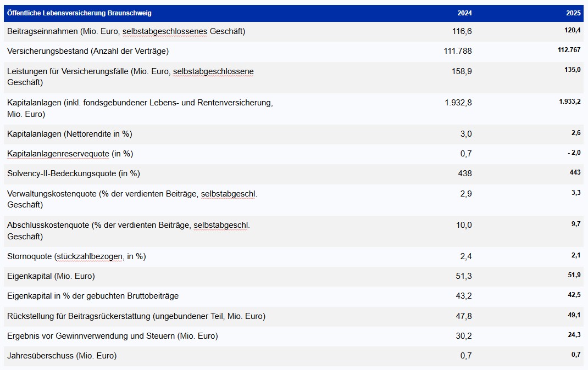Viewport: 588px width, 370px height.
Task: Select Solvency-II 2025 value 443
Action: [575, 172]
